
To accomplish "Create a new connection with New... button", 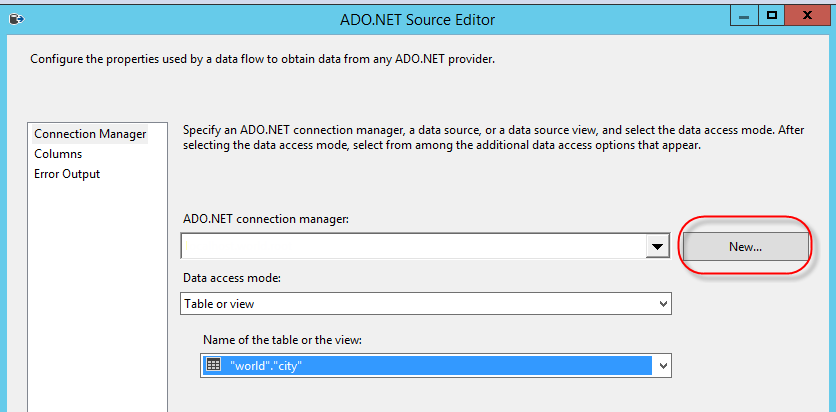I will click(745, 246).
